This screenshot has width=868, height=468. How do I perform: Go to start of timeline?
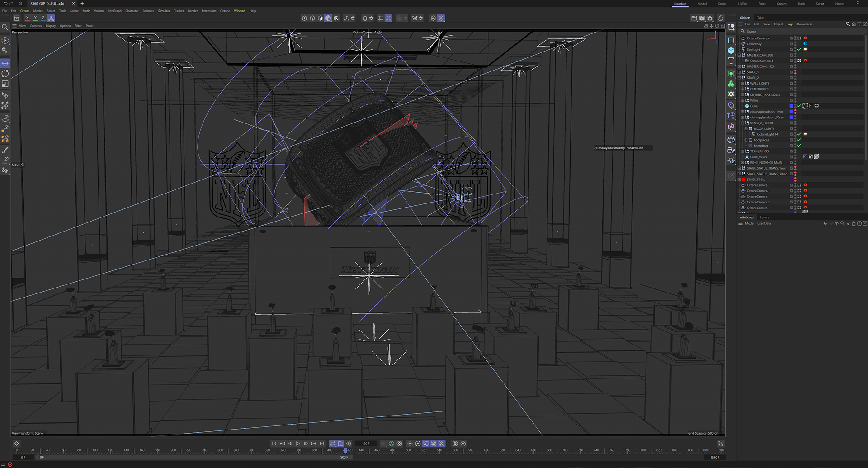[274, 444]
